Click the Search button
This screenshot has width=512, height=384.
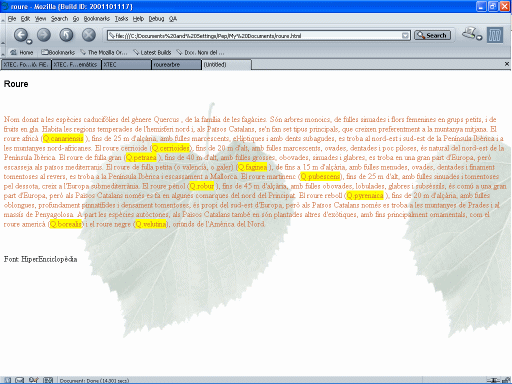[432, 35]
